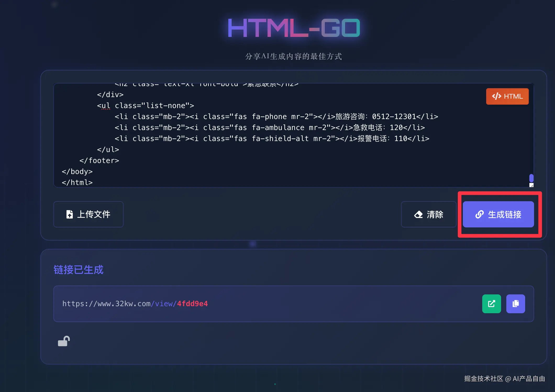Click the 上传文件 upload file button

pos(88,214)
